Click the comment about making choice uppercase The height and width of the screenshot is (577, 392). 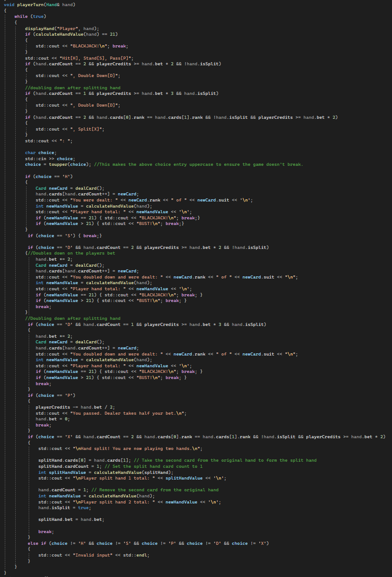coord(198,164)
